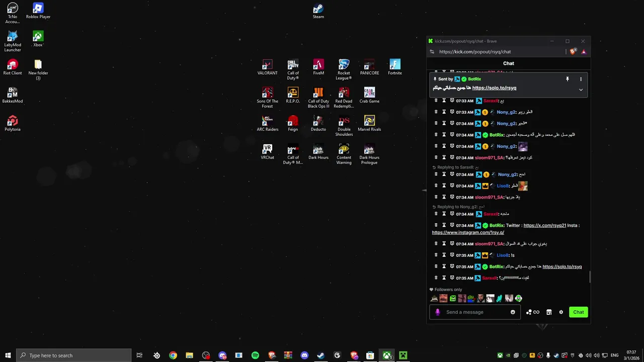Open https://solo.to/rsyq link in pinned message
Image resolution: width=644 pixels, height=362 pixels.
(x=494, y=88)
